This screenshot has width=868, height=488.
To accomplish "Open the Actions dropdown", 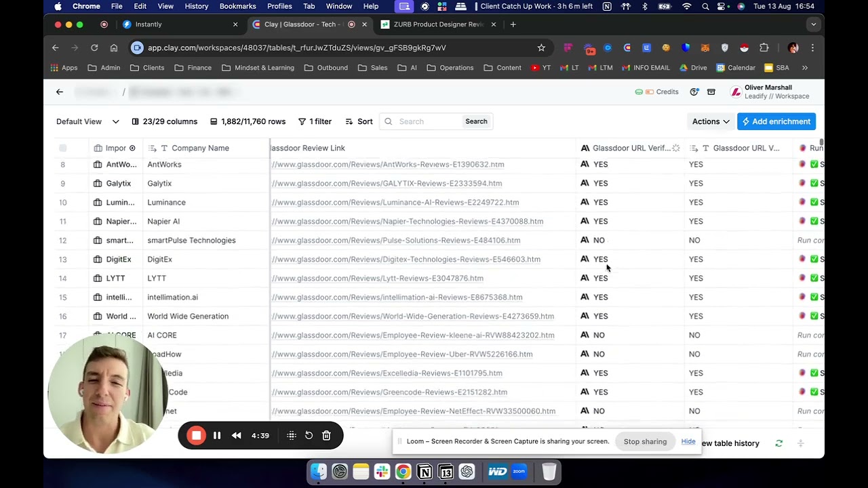I will click(x=711, y=121).
